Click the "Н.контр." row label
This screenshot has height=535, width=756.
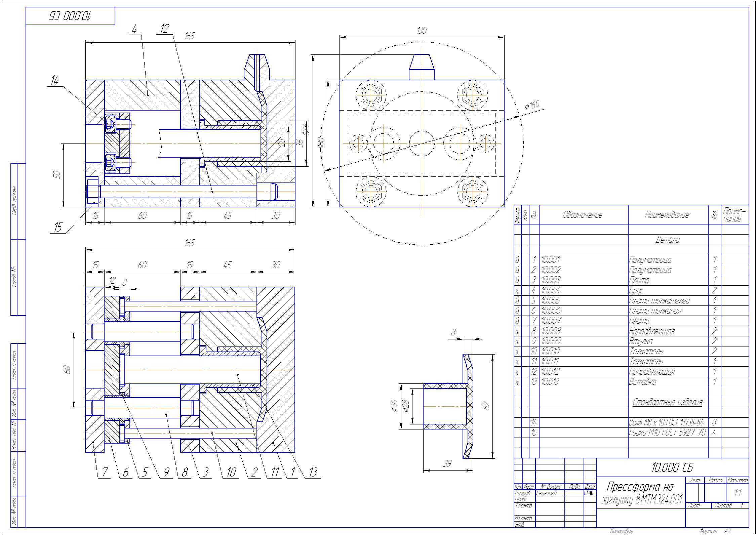point(524,519)
